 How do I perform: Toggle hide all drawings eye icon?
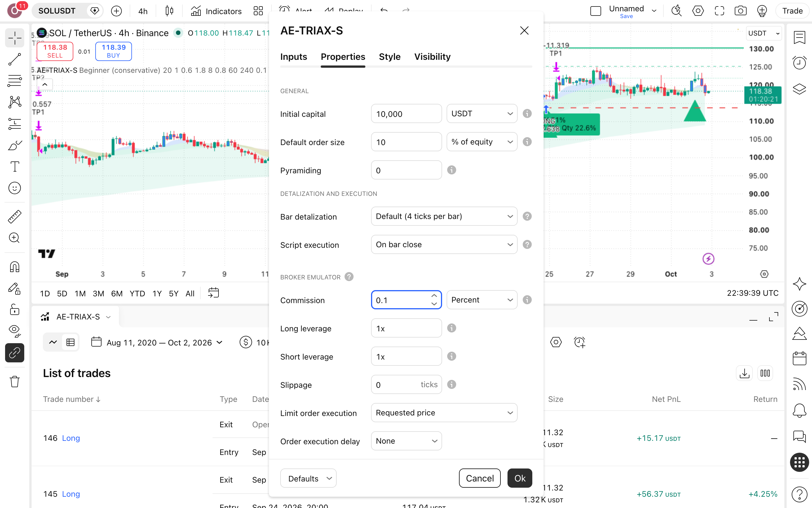point(14,331)
